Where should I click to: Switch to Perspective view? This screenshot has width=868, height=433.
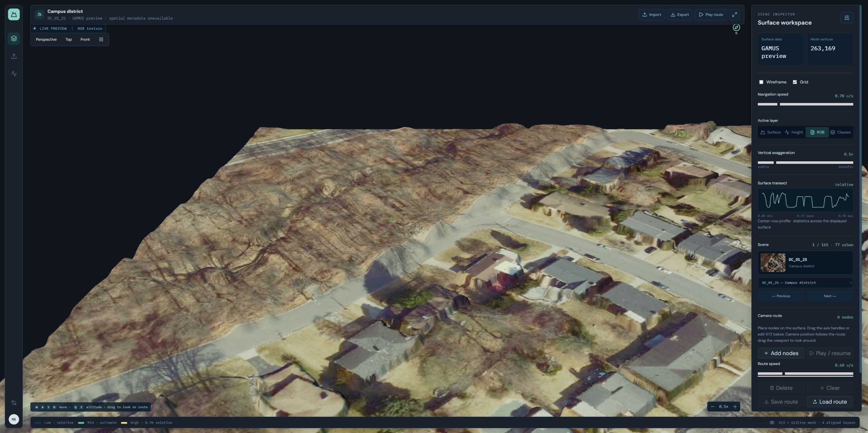pos(46,39)
